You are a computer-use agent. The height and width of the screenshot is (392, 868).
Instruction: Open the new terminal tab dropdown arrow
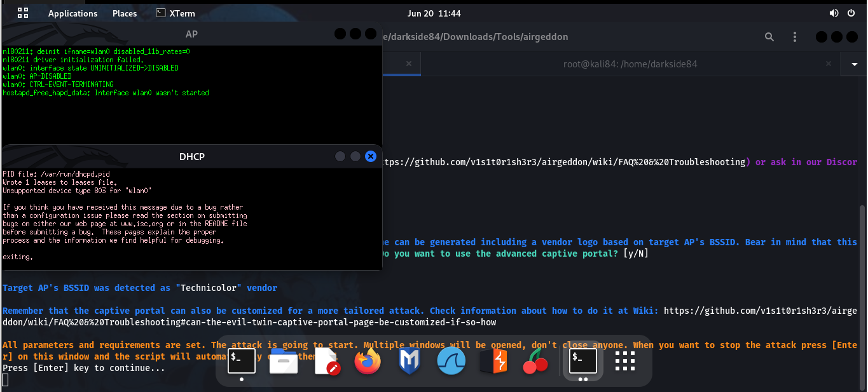click(x=853, y=64)
